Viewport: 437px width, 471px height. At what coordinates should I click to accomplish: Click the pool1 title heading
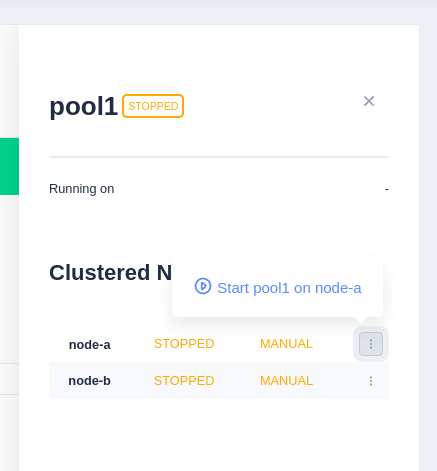click(x=83, y=106)
